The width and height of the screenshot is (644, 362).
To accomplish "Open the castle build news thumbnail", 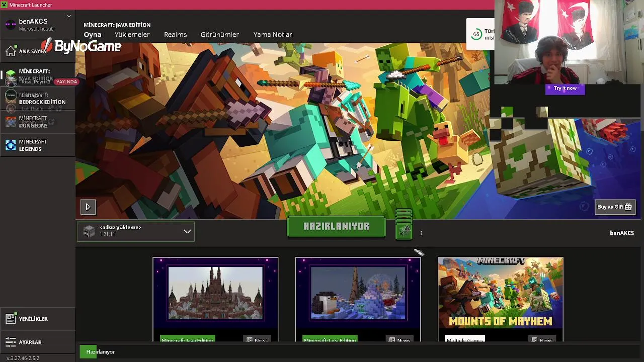I will point(215,293).
